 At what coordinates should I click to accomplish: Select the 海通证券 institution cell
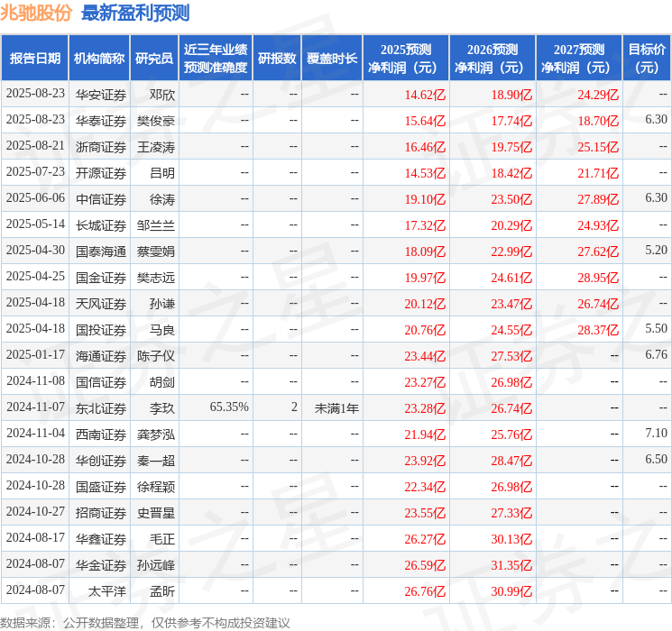click(101, 356)
